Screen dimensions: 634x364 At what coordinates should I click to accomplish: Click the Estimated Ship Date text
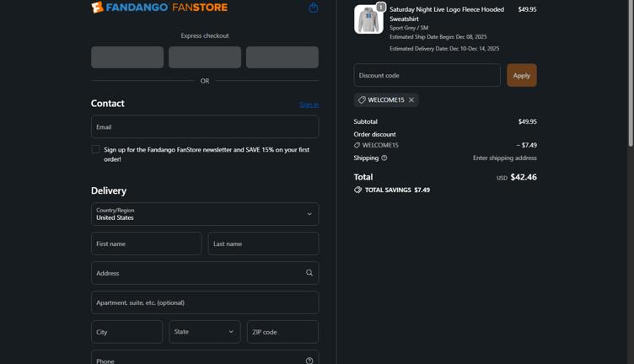pyautogui.click(x=438, y=37)
